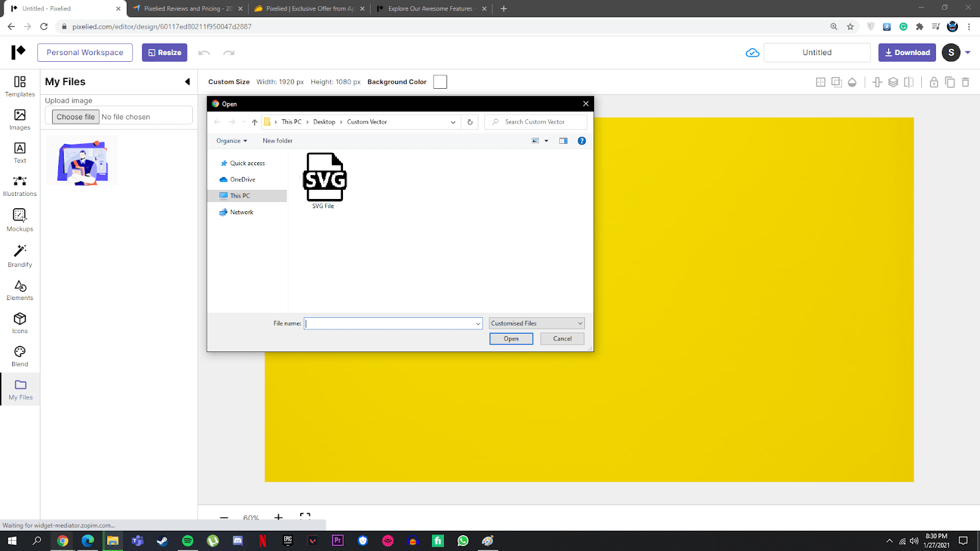This screenshot has height=551, width=980.
Task: Click the trash delete icon in toolbar
Action: 965,82
